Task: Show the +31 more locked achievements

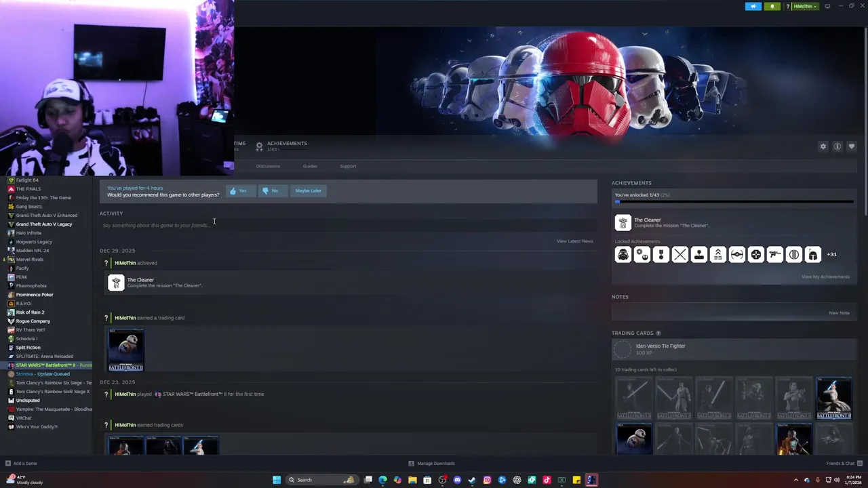Action: [x=831, y=255]
